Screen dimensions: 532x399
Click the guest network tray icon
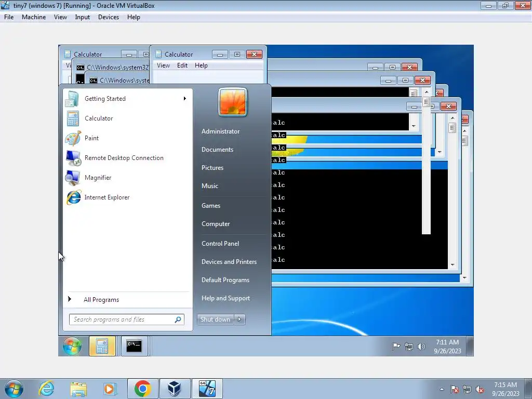[408, 347]
